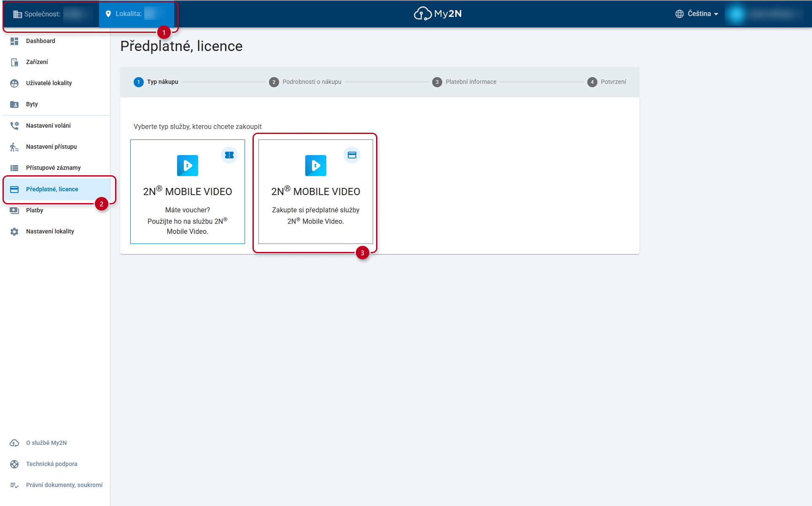Open Nastavení volání menu item
Screen dimensions: 812x506
[x=56, y=126]
